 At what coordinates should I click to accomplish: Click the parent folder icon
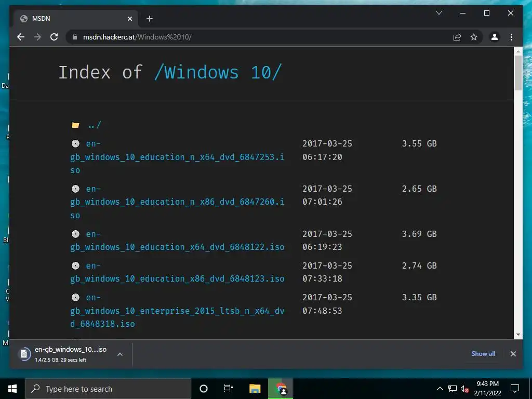click(75, 125)
